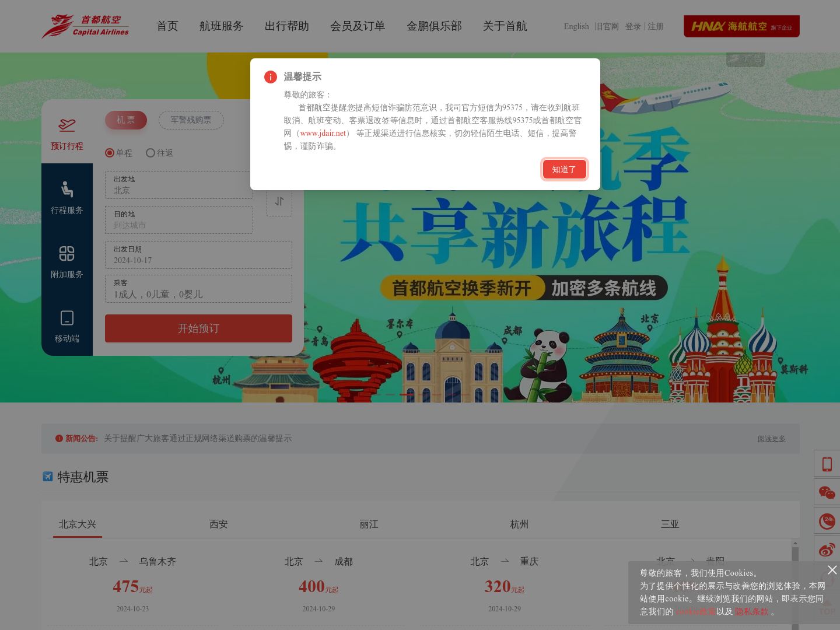Screen dimensions: 840x630
Task: Open the 目的地 destination city field
Action: pyautogui.click(x=179, y=220)
